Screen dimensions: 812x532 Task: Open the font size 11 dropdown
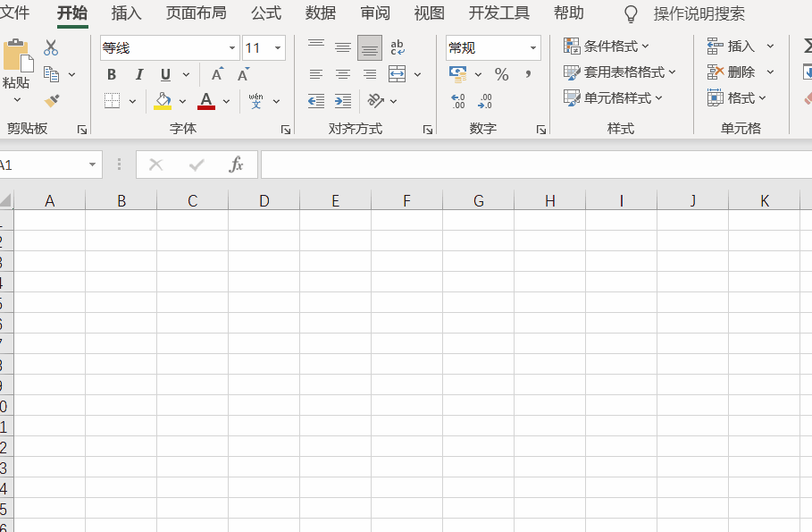click(278, 48)
